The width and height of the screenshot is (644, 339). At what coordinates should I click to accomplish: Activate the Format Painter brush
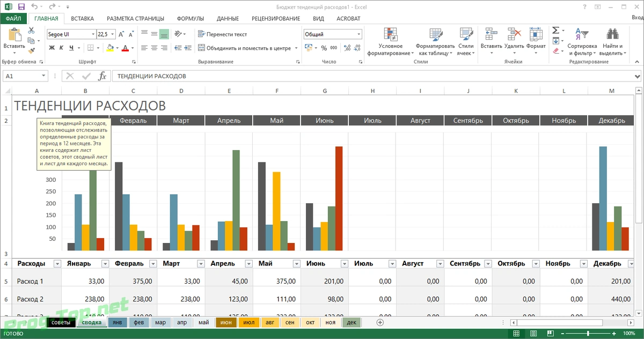[31, 50]
